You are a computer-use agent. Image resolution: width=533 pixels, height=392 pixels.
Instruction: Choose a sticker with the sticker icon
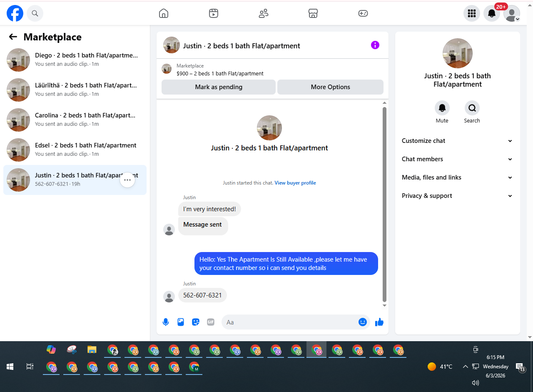click(x=196, y=322)
